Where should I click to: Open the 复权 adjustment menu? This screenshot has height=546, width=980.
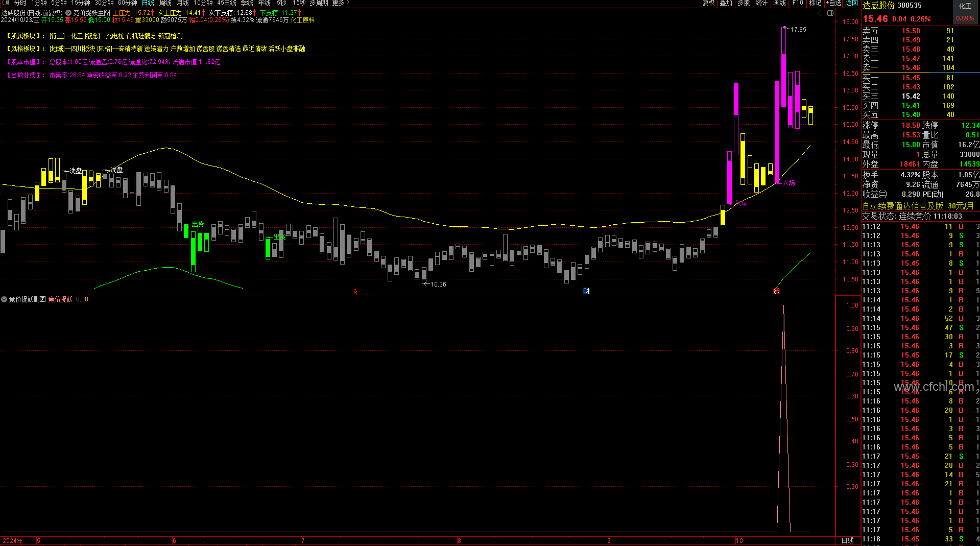[709, 3]
